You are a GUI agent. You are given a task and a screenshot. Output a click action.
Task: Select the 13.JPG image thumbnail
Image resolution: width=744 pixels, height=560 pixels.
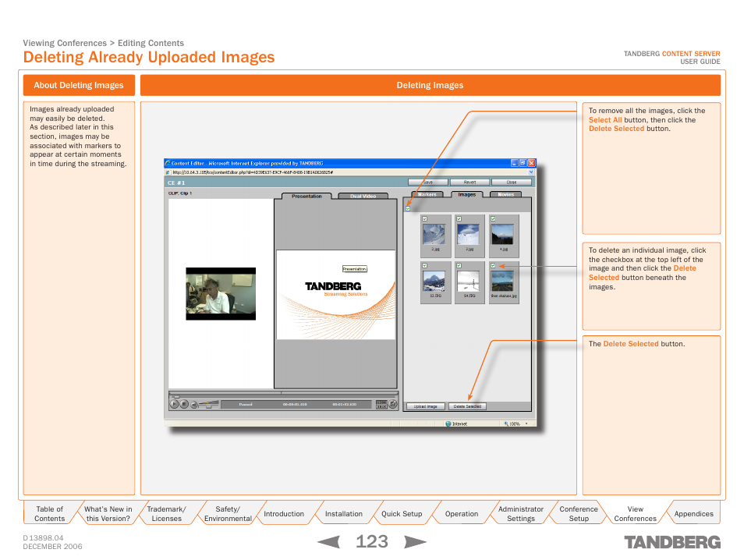434,282
